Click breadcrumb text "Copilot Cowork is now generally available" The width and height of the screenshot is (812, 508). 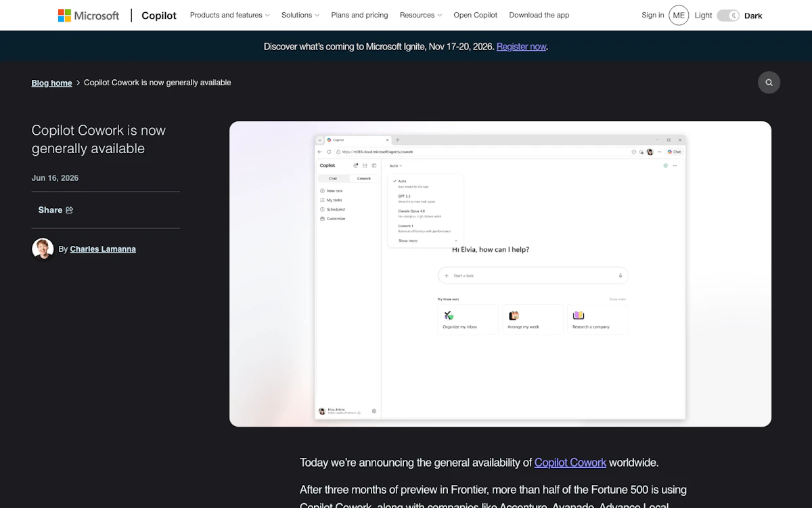coord(158,83)
